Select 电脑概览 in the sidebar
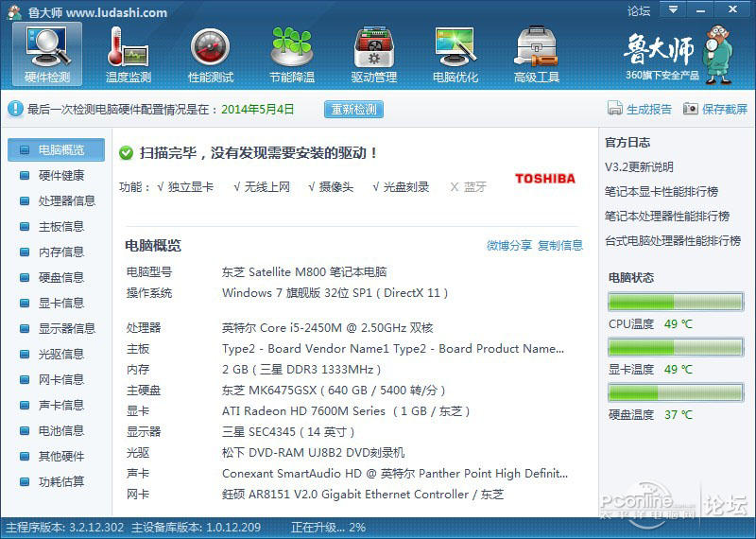The image size is (756, 539). click(56, 149)
